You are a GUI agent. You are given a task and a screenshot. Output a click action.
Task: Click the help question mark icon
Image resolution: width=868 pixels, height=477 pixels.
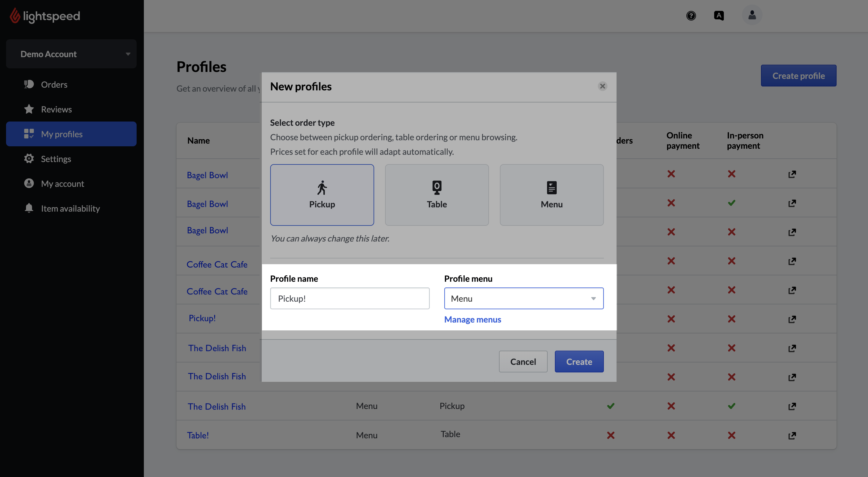[691, 15]
